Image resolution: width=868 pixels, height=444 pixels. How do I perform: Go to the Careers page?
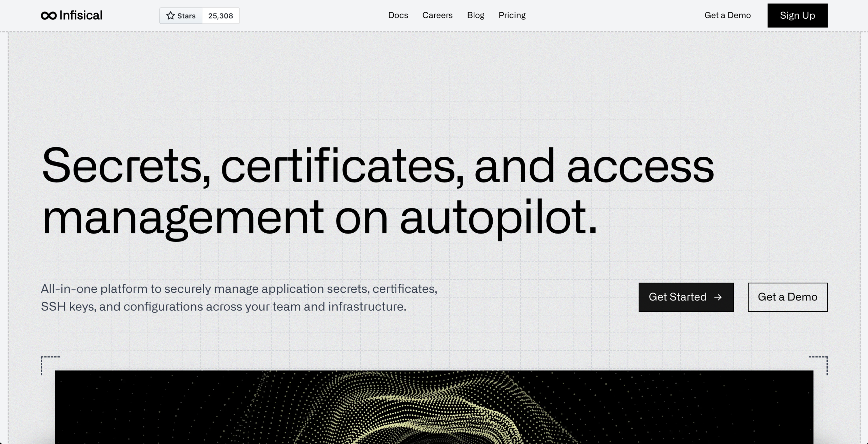pos(437,15)
